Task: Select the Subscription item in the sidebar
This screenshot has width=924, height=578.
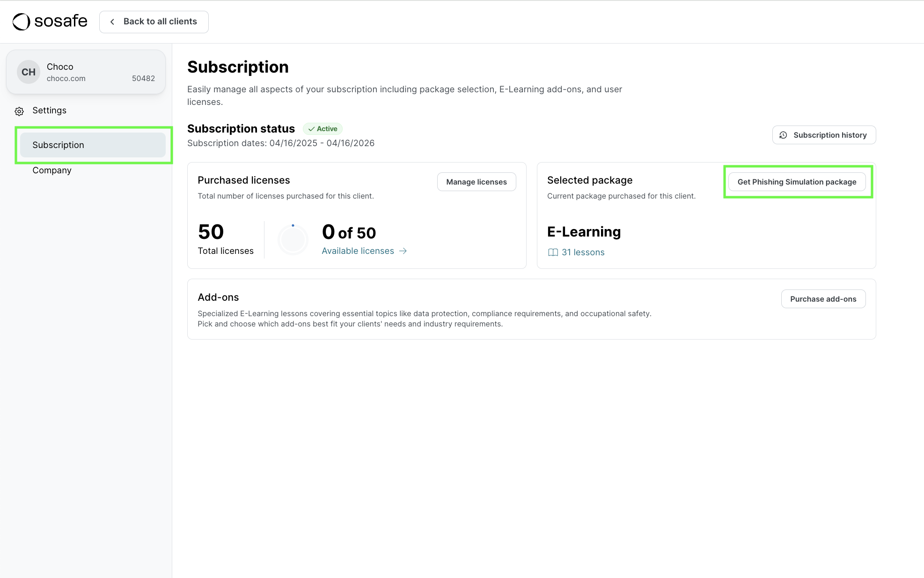Action: point(58,145)
